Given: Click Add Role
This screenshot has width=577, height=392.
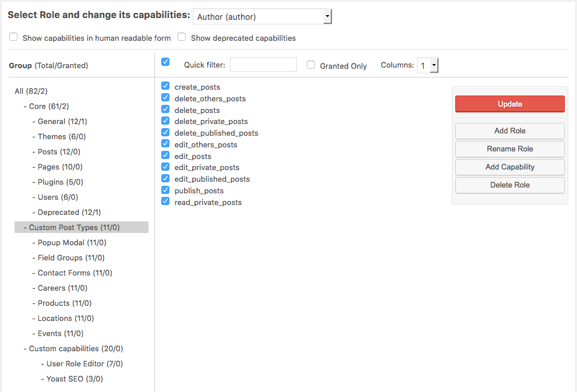Looking at the screenshot, I should coord(509,130).
